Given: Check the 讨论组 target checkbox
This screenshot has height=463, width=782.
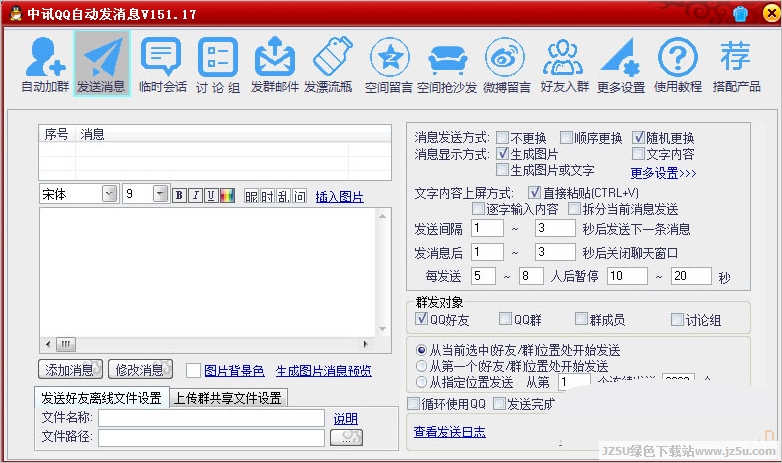Looking at the screenshot, I should [x=677, y=319].
